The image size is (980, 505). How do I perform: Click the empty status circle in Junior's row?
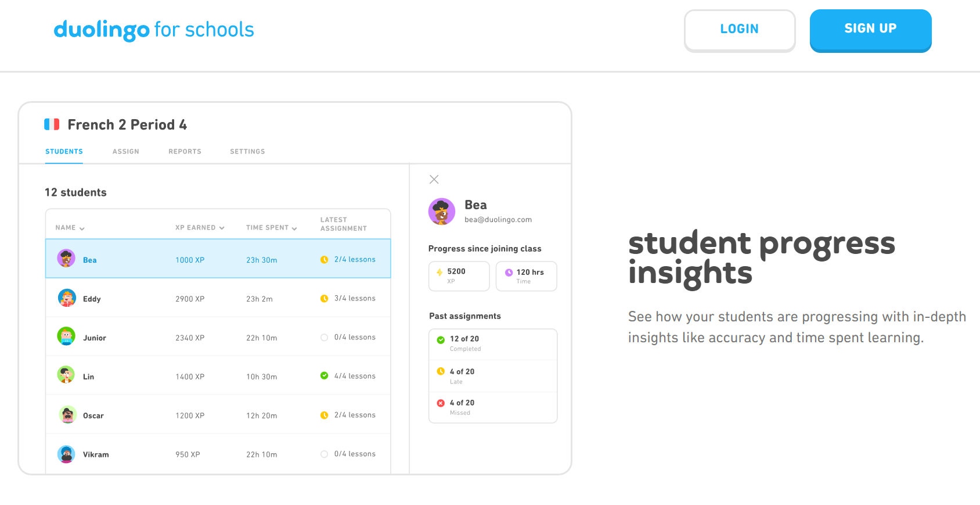point(324,337)
